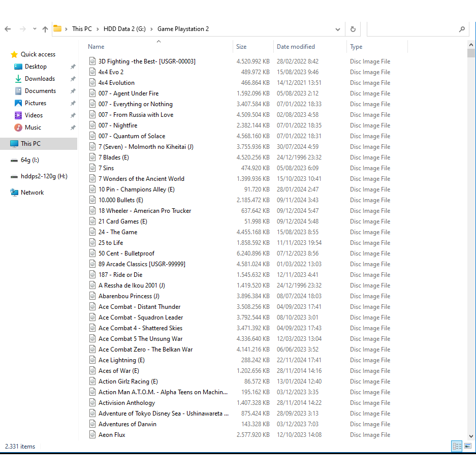Open Documents in navigation pane

[40, 91]
